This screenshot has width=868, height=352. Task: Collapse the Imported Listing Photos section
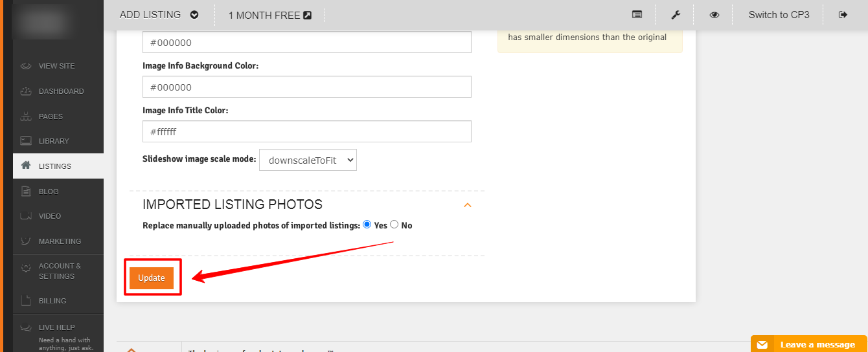[x=467, y=205]
